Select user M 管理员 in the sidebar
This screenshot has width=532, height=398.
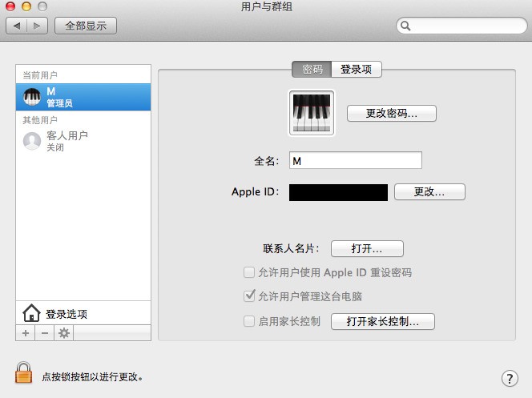[x=83, y=97]
